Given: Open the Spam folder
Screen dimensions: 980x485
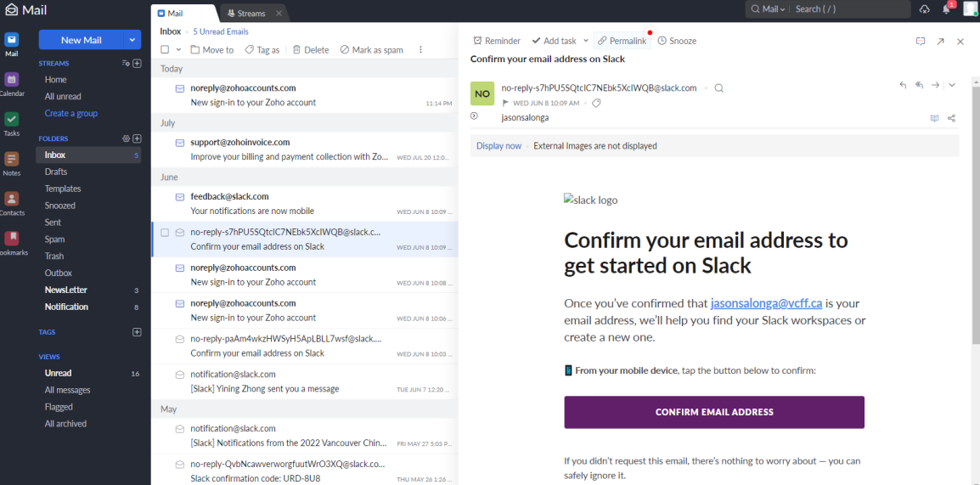Looking at the screenshot, I should point(54,240).
